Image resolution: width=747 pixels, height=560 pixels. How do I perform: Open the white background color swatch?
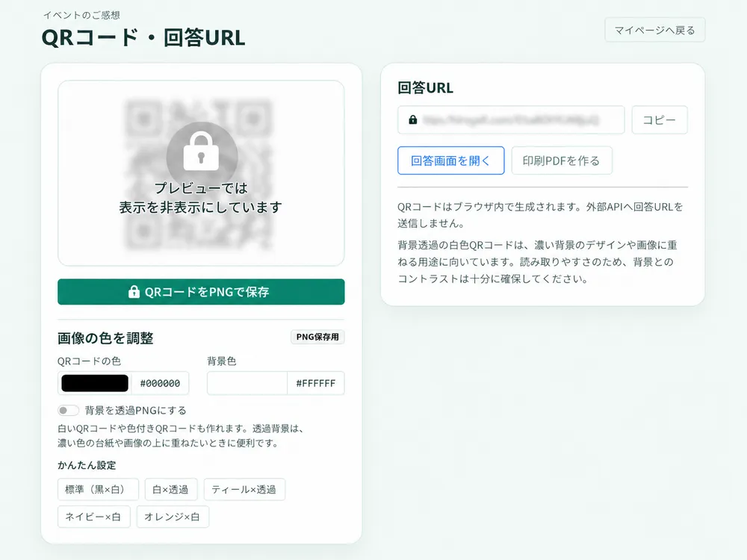247,383
